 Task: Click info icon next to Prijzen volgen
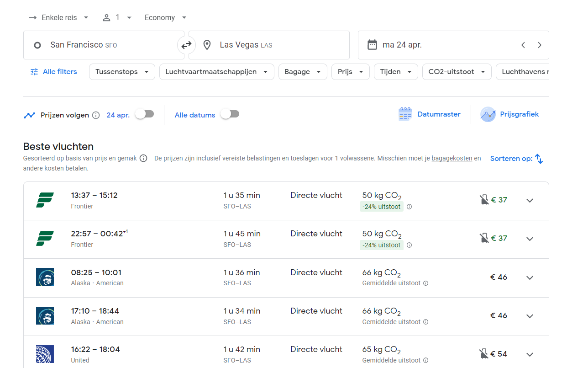[x=96, y=115]
